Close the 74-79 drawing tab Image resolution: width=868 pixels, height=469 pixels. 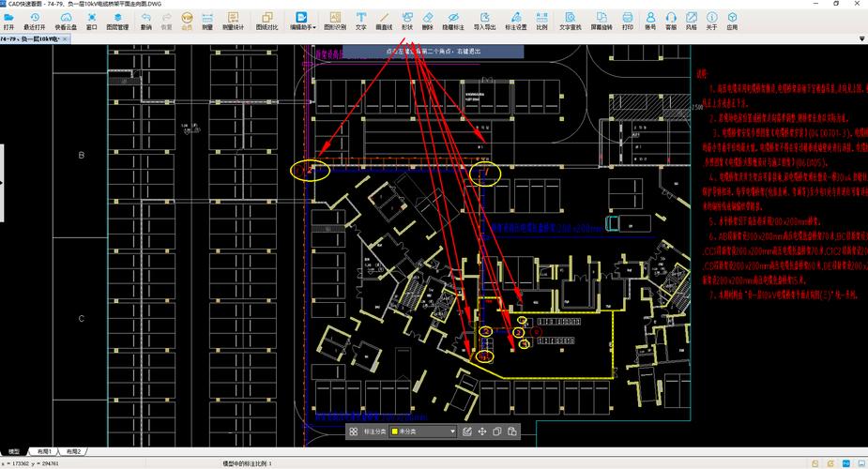click(x=65, y=38)
